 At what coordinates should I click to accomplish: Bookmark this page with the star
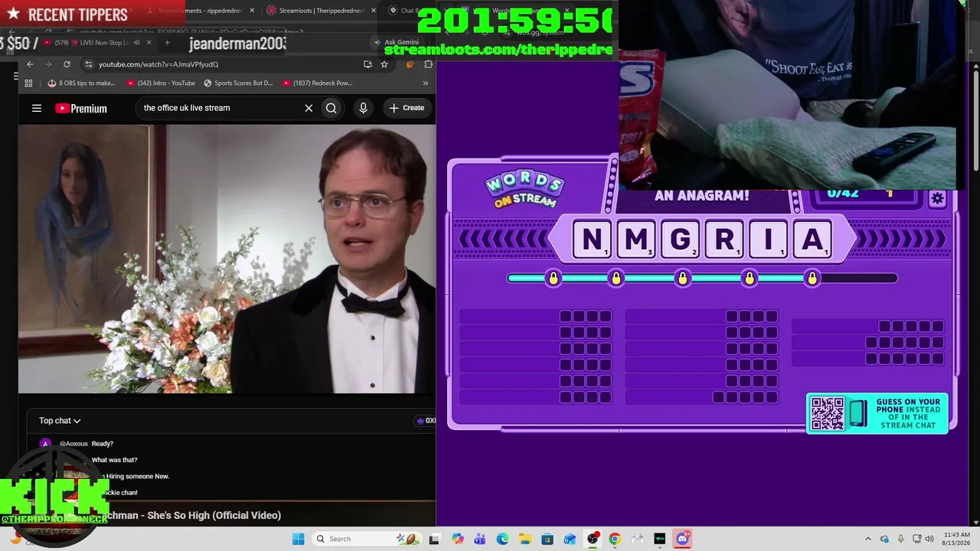384,64
